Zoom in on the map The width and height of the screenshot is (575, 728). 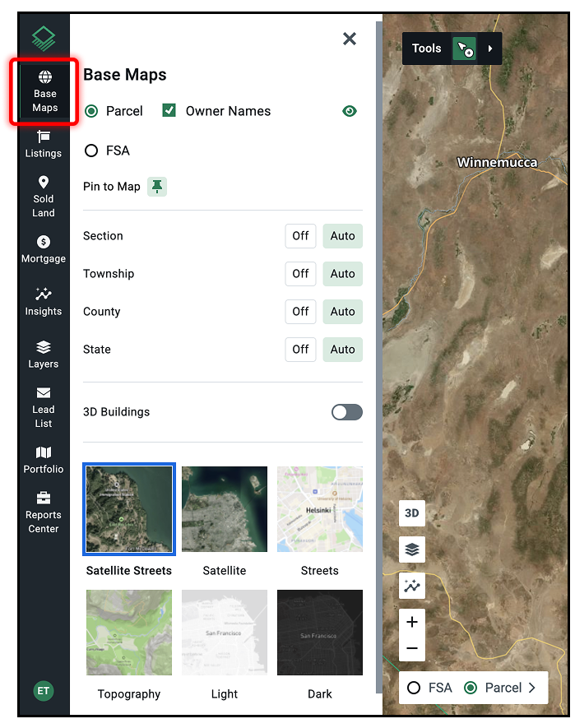pos(411,622)
